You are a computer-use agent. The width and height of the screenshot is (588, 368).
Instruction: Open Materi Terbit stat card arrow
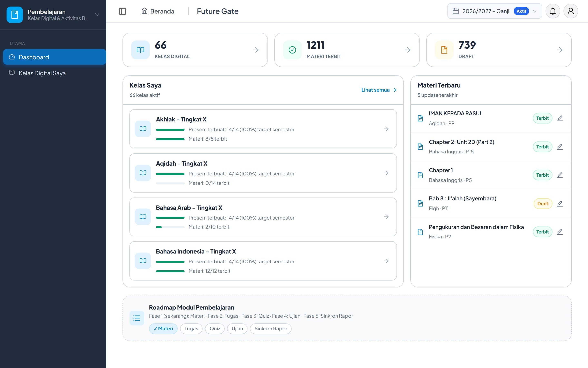[x=408, y=50]
